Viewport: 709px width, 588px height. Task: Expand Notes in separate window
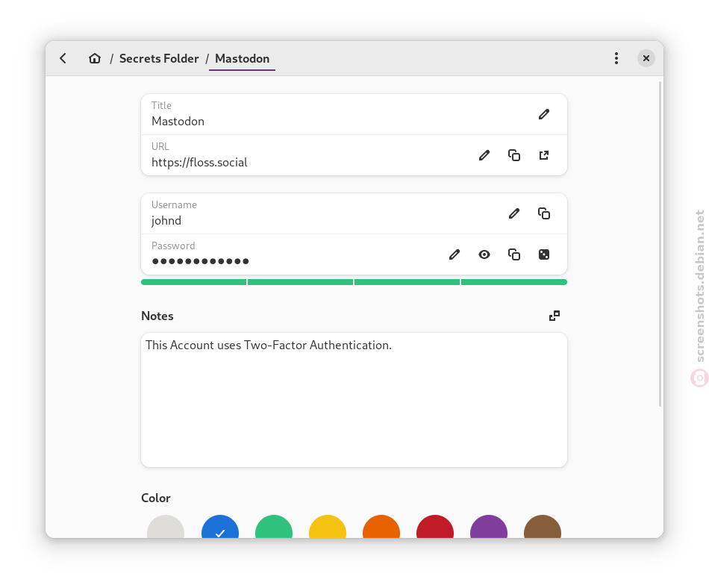(555, 316)
